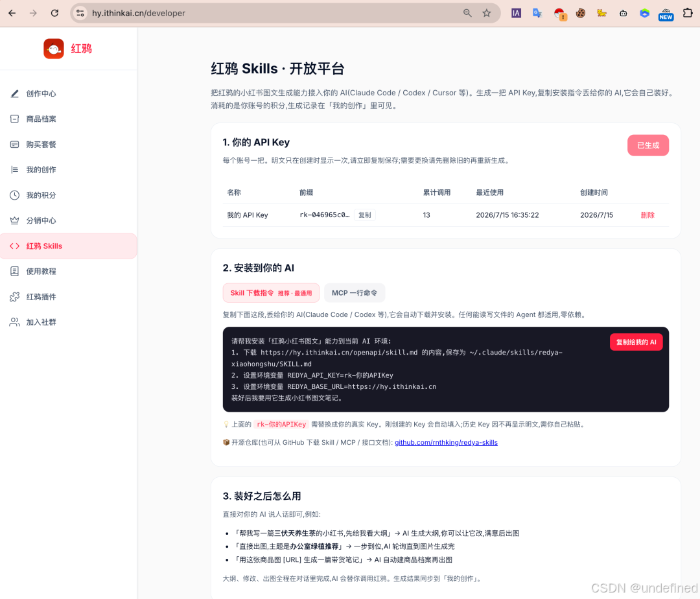Image resolution: width=700 pixels, height=599 pixels.
Task: Switch to the Skill 下载指令 tab
Action: 271,293
